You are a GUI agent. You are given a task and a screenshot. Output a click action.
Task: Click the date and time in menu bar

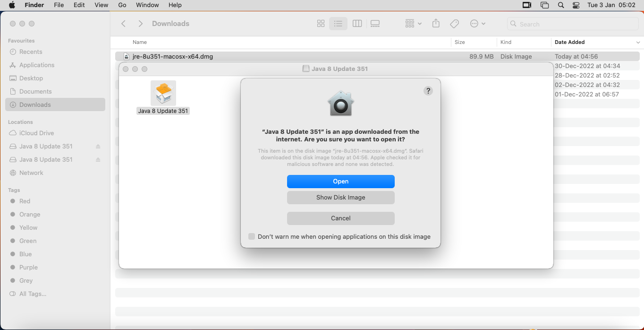pos(611,5)
